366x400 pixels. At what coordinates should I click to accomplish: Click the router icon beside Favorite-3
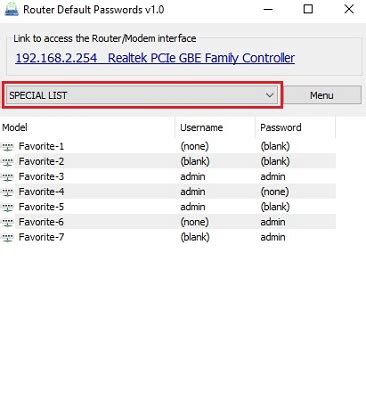click(8, 177)
